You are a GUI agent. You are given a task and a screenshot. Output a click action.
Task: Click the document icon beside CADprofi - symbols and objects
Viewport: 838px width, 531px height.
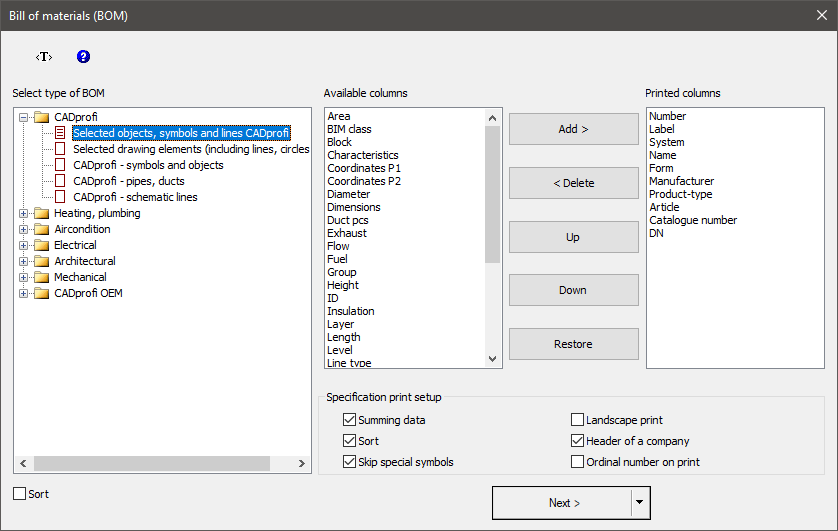pyautogui.click(x=61, y=165)
